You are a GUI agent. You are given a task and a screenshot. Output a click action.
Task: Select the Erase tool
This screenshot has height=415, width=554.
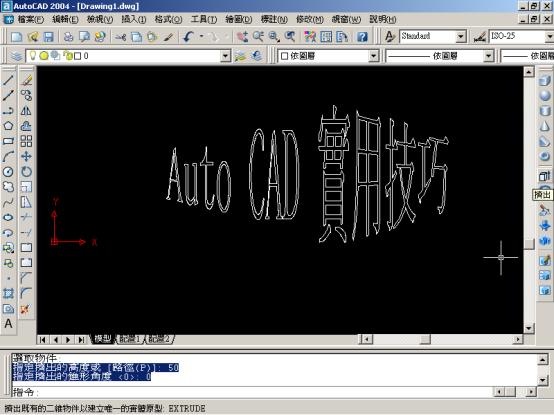(26, 80)
